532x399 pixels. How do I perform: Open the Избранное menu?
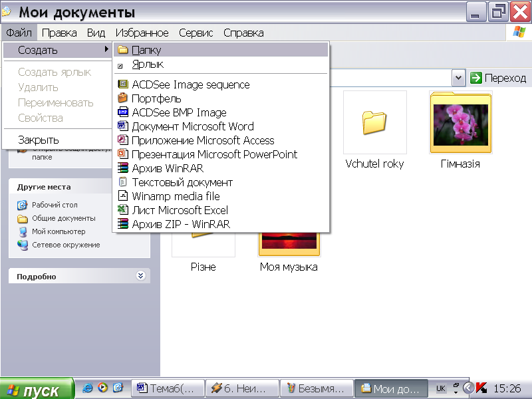click(142, 33)
